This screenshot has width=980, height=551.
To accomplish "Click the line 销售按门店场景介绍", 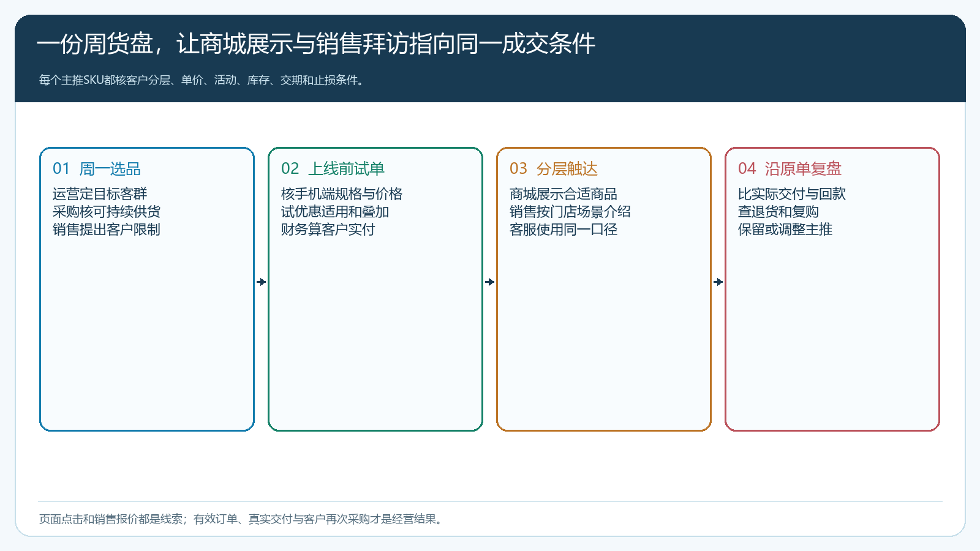I will pyautogui.click(x=570, y=212).
